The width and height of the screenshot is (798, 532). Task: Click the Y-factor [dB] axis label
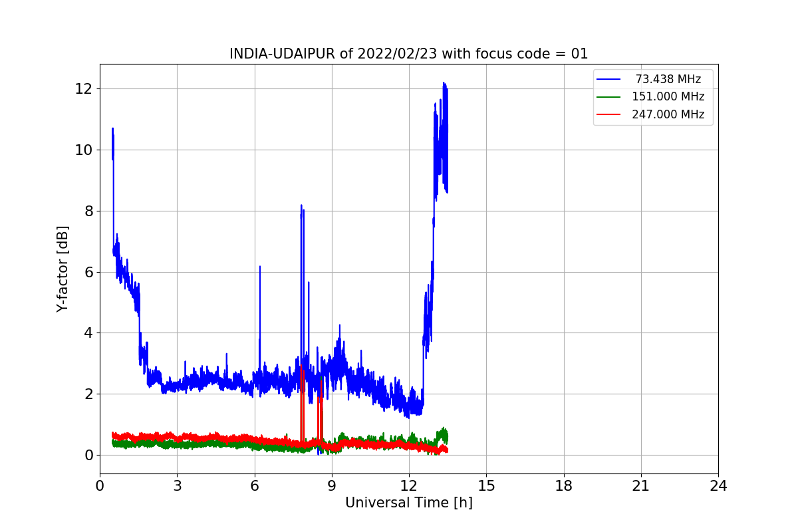tap(63, 269)
